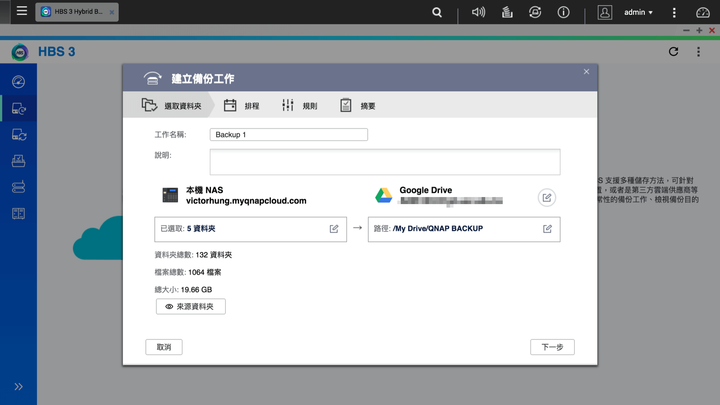The width and height of the screenshot is (720, 405).
Task: Select the 規則 rules wizard step
Action: [299, 106]
